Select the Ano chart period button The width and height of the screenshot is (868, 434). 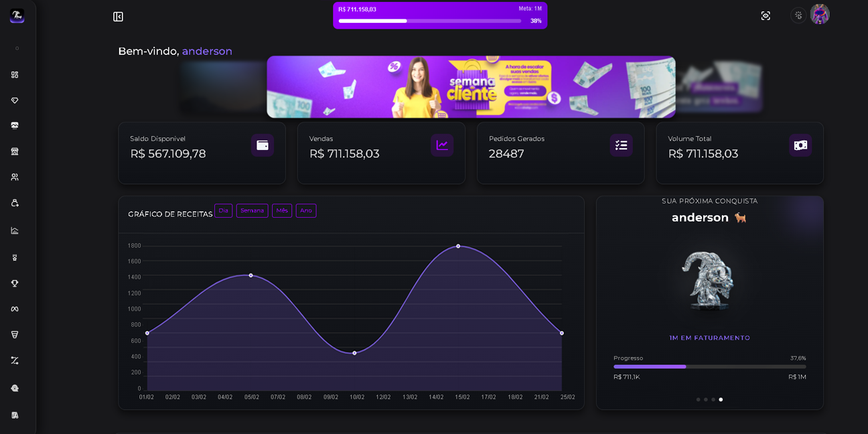(306, 210)
